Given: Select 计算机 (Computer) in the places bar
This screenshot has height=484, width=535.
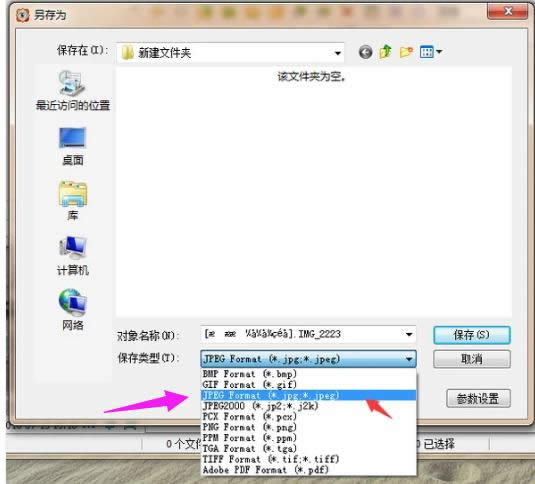Looking at the screenshot, I should [73, 256].
